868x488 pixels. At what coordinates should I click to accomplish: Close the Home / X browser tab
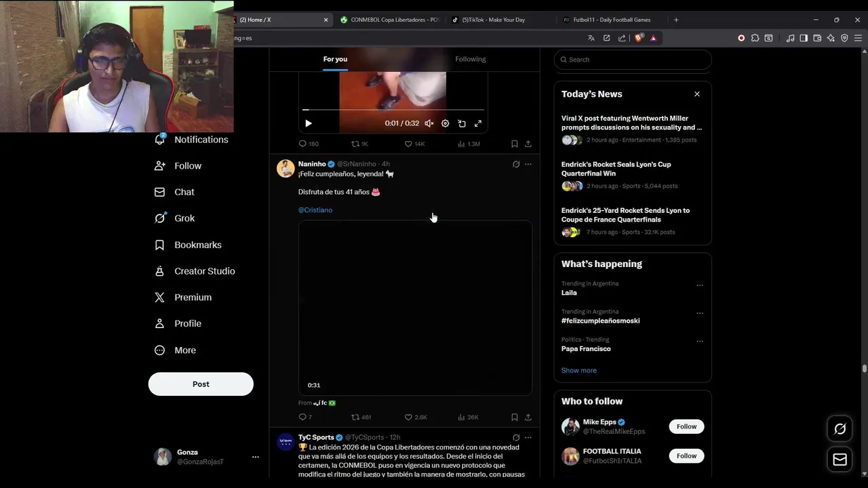pos(325,20)
